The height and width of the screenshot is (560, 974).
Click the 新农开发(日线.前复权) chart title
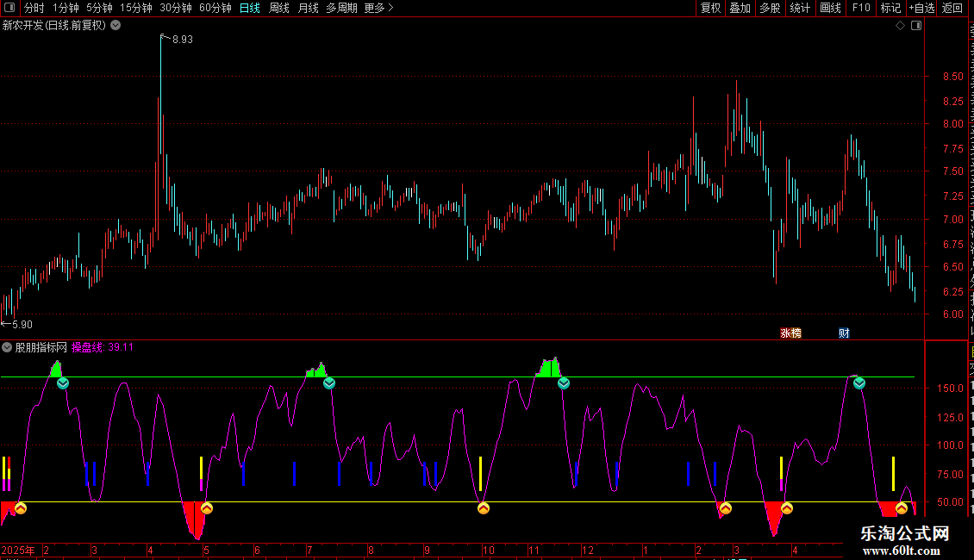click(54, 26)
